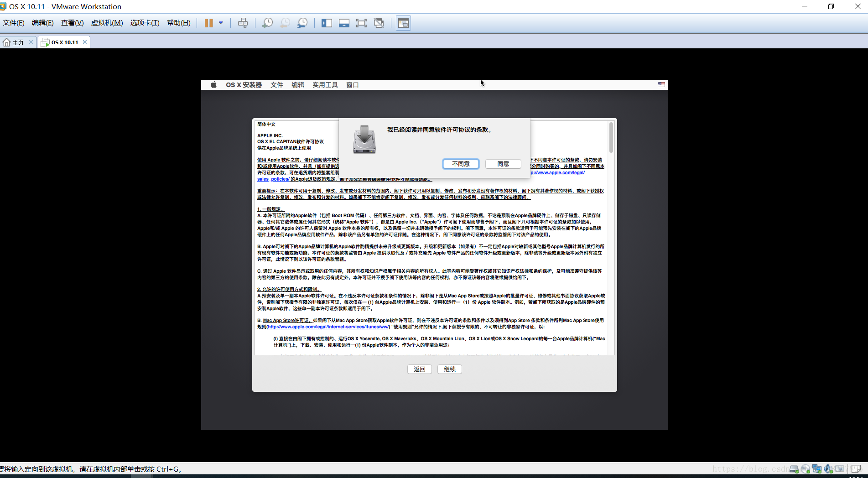Click the Unity mode icon

(379, 23)
